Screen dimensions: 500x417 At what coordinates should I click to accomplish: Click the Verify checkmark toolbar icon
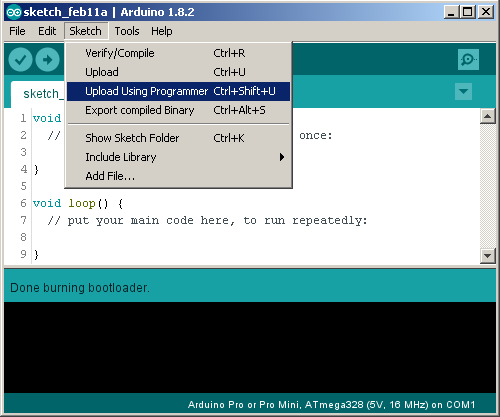(x=20, y=60)
